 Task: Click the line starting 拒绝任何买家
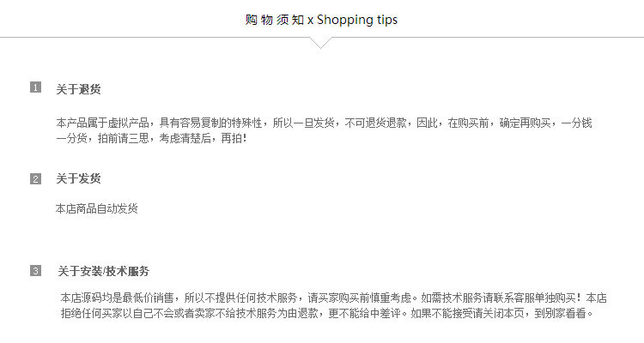327,314
